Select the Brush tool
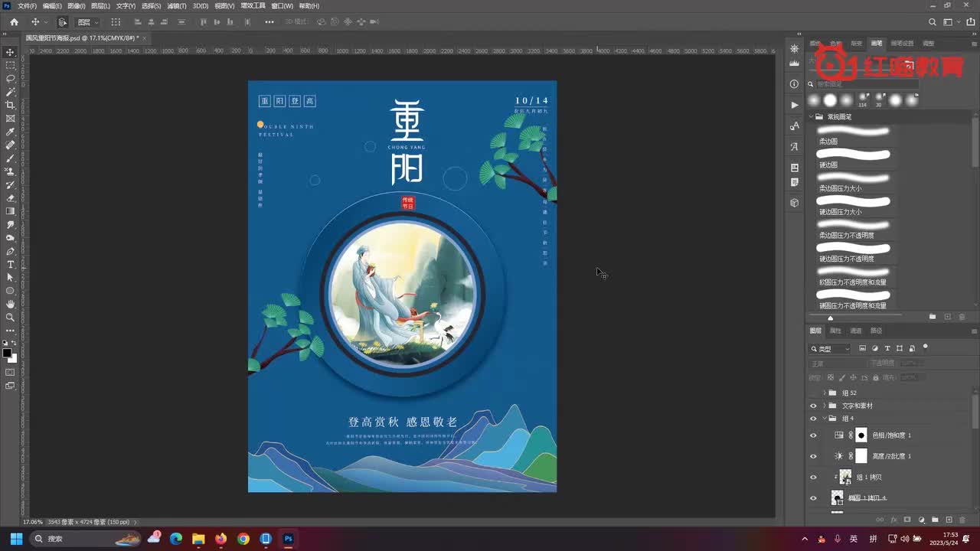This screenshot has height=551, width=980. [x=11, y=158]
